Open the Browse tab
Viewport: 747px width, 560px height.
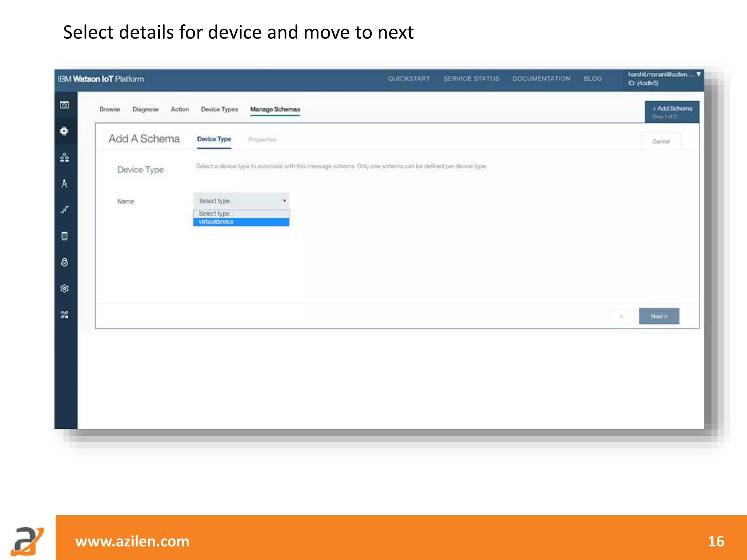tap(109, 109)
